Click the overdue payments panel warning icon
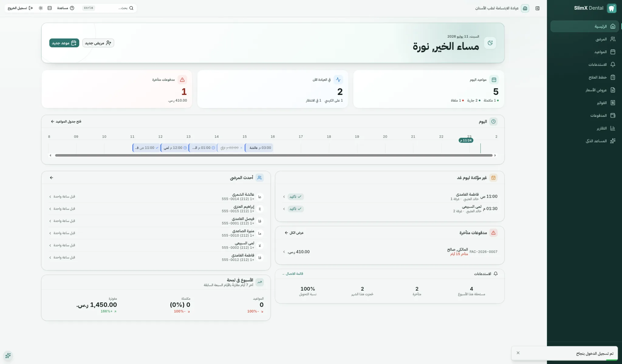Screen dimensions: 622x364 coord(494,233)
